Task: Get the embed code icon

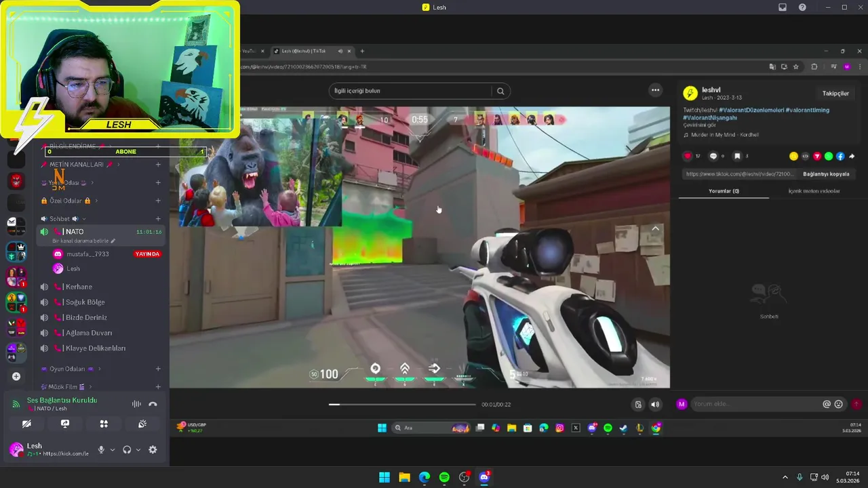Action: point(805,156)
